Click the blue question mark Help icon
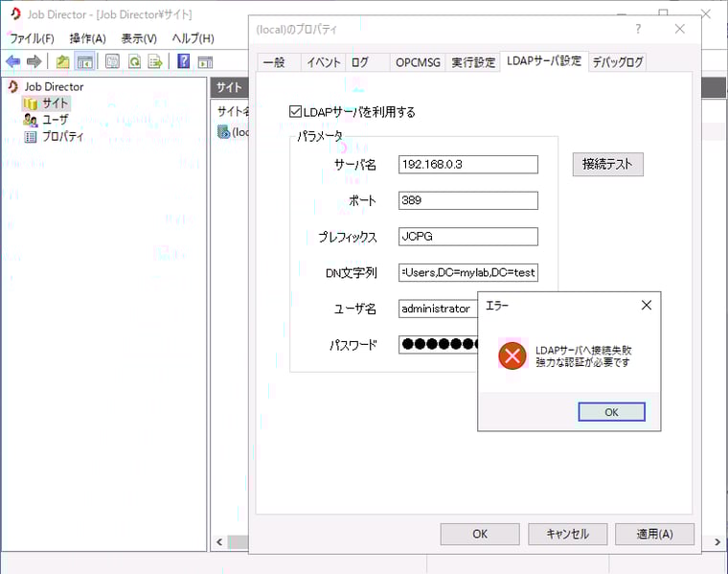Image resolution: width=728 pixels, height=574 pixels. click(183, 60)
